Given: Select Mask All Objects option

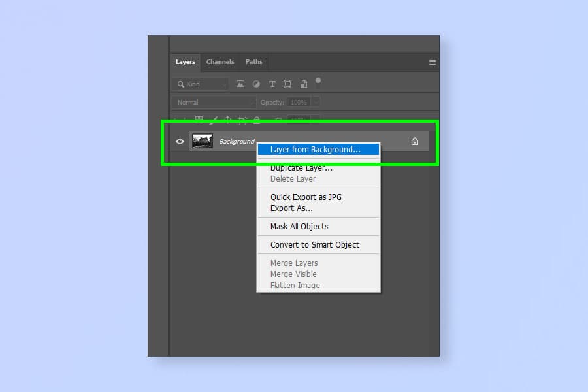Looking at the screenshot, I should tap(299, 227).
